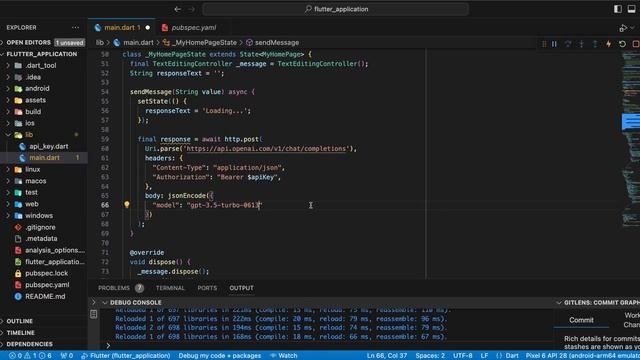Open pubspec.lock in the explorer
This screenshot has height=360, width=640.
coord(44,273)
